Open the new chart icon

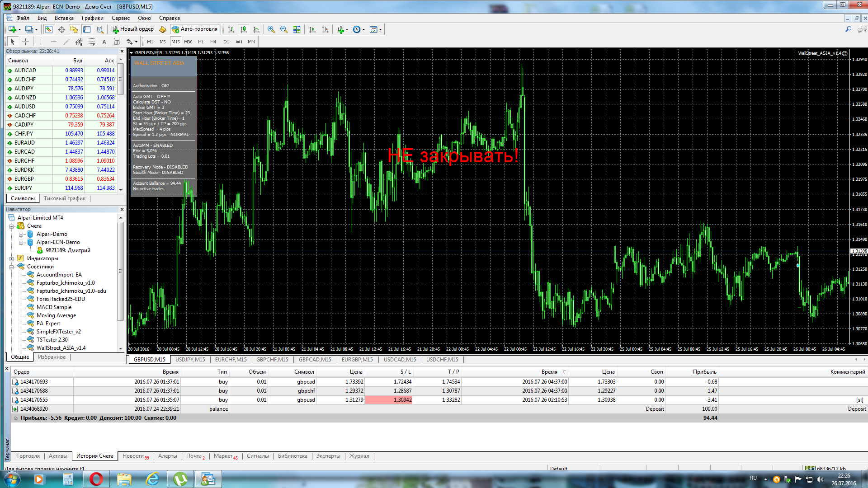13,29
